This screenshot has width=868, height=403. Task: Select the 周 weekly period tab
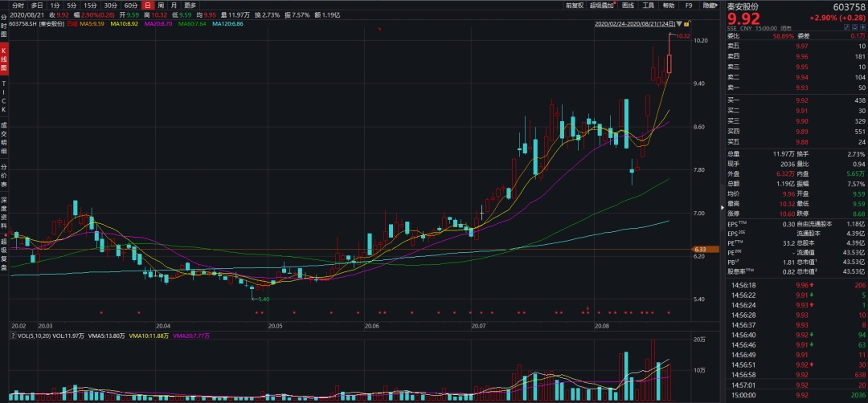[x=161, y=5]
